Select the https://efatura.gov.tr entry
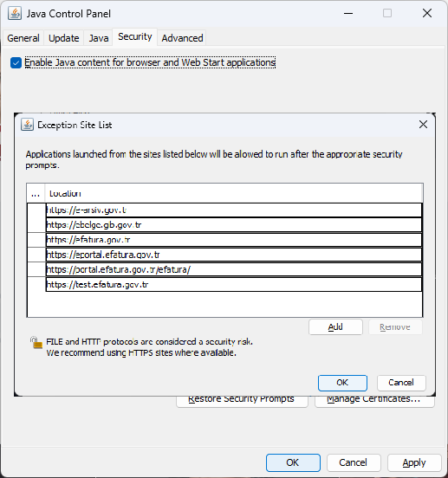Screen dimensions: 448x478 234,240
